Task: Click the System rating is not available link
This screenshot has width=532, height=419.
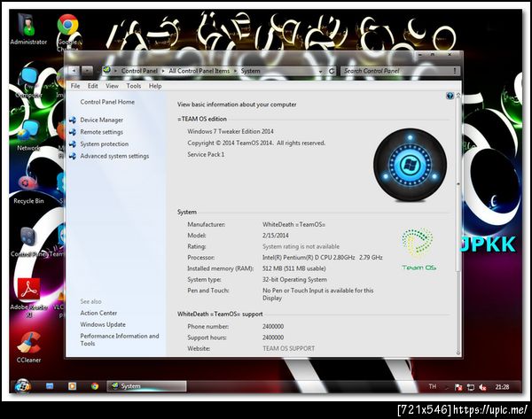Action: tap(301, 246)
